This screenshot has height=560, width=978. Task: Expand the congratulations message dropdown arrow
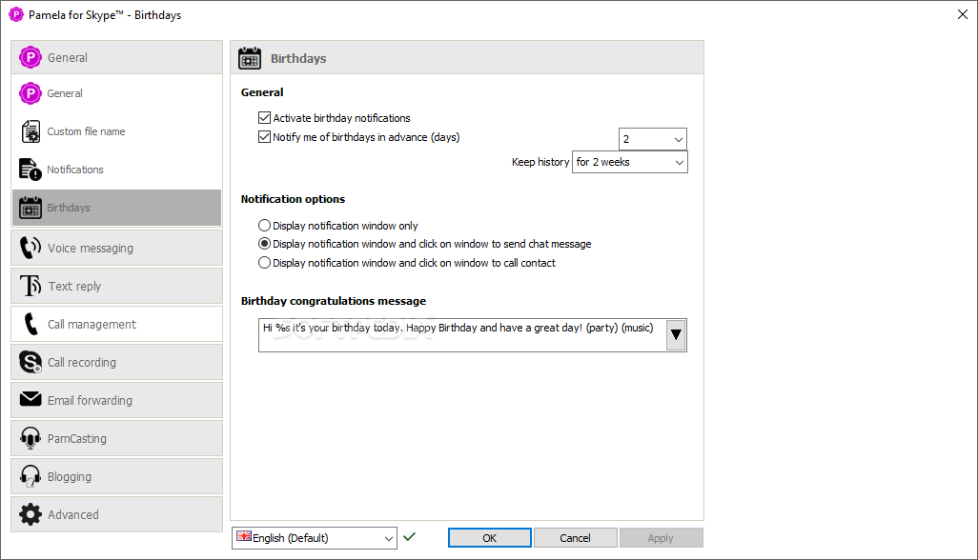click(x=676, y=335)
